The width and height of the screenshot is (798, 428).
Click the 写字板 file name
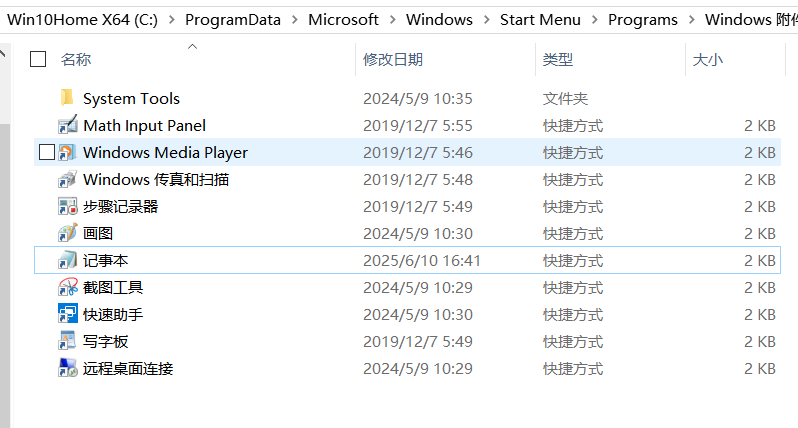[x=105, y=341]
